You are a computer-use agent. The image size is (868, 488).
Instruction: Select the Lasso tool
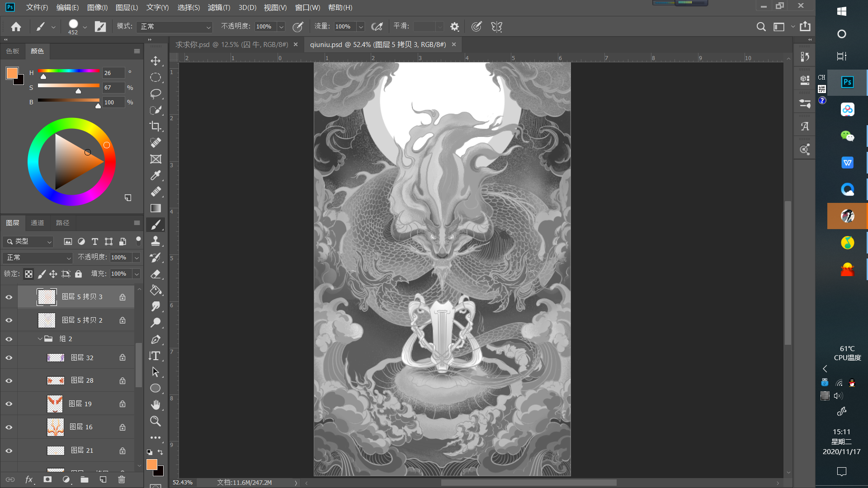coord(156,94)
